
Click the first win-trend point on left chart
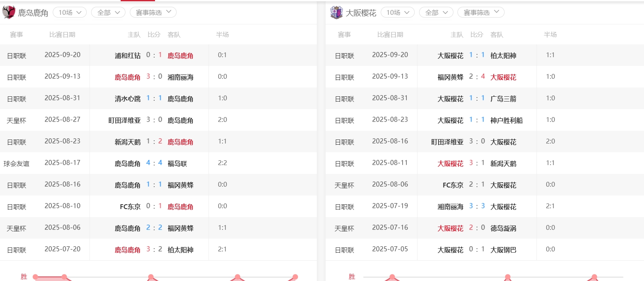pos(36,277)
